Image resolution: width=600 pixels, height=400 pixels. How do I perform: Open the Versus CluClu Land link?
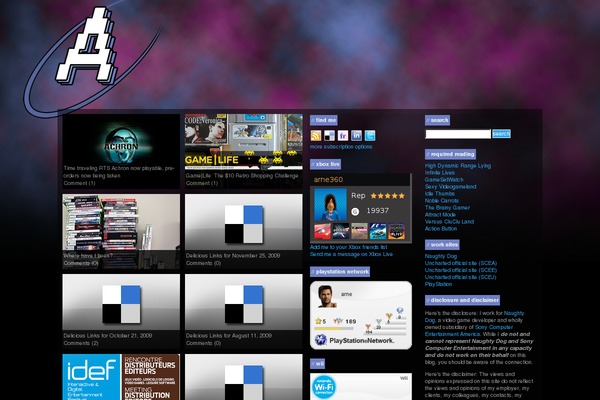click(x=449, y=222)
